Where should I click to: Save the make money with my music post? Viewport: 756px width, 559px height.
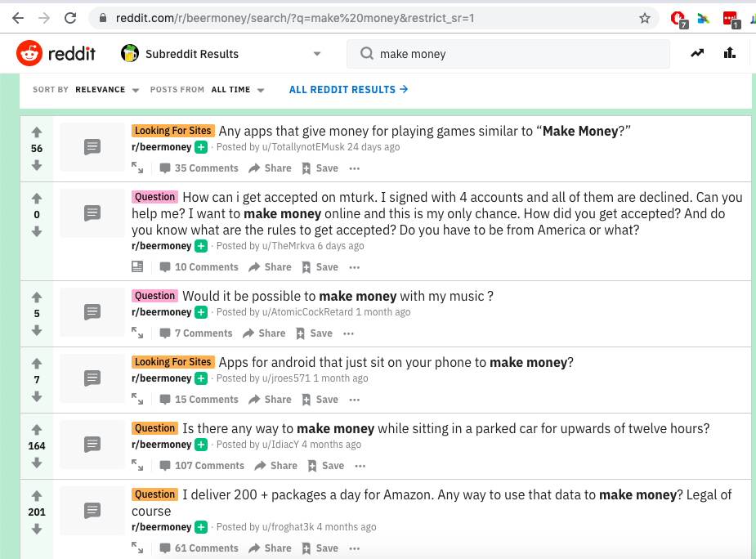pos(315,333)
